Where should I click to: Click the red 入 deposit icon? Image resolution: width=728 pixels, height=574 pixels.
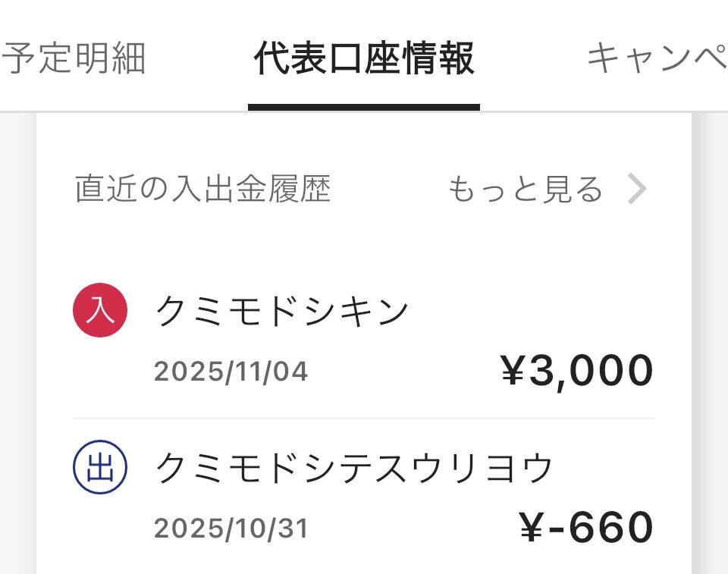pyautogui.click(x=100, y=312)
